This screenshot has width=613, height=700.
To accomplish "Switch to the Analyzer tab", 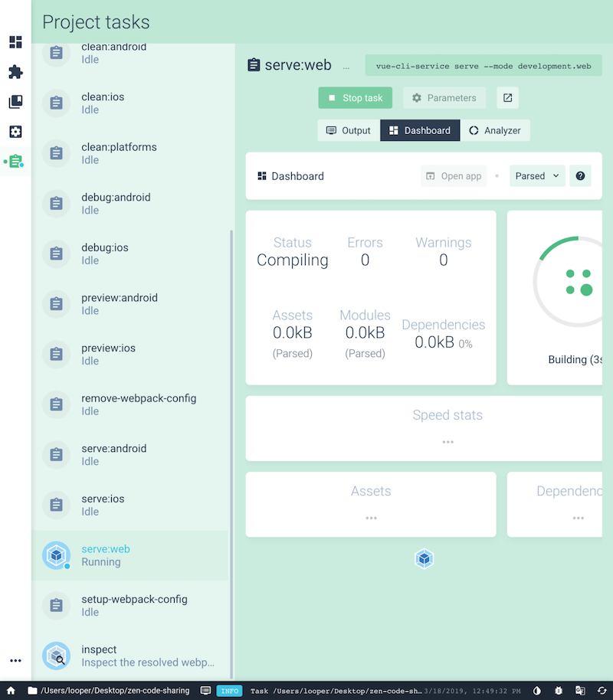I will coord(495,130).
